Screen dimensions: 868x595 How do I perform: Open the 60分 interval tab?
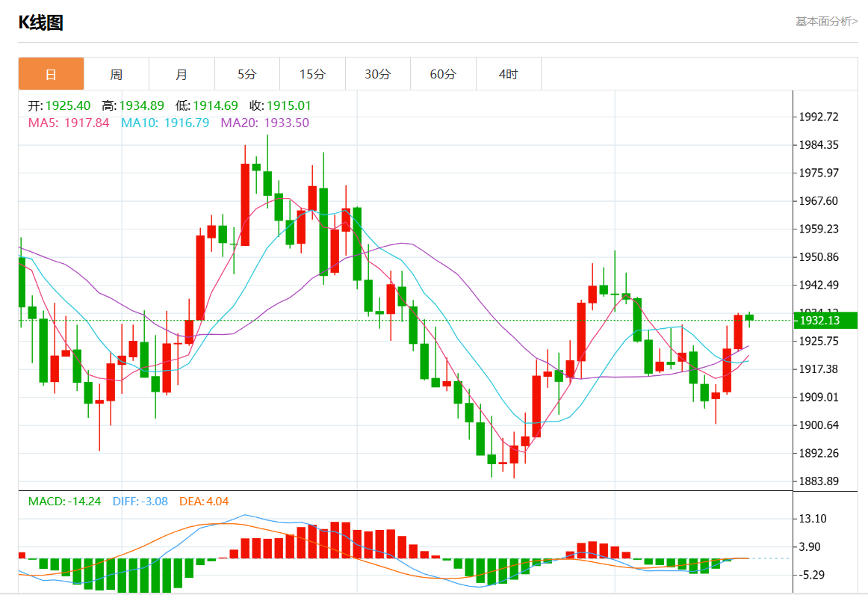coord(443,74)
